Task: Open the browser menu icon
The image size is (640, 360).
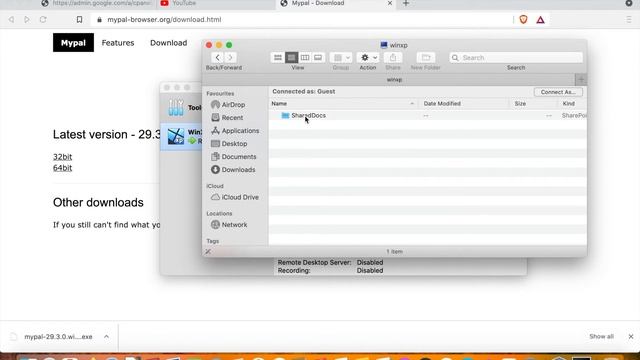Action: click(x=629, y=20)
